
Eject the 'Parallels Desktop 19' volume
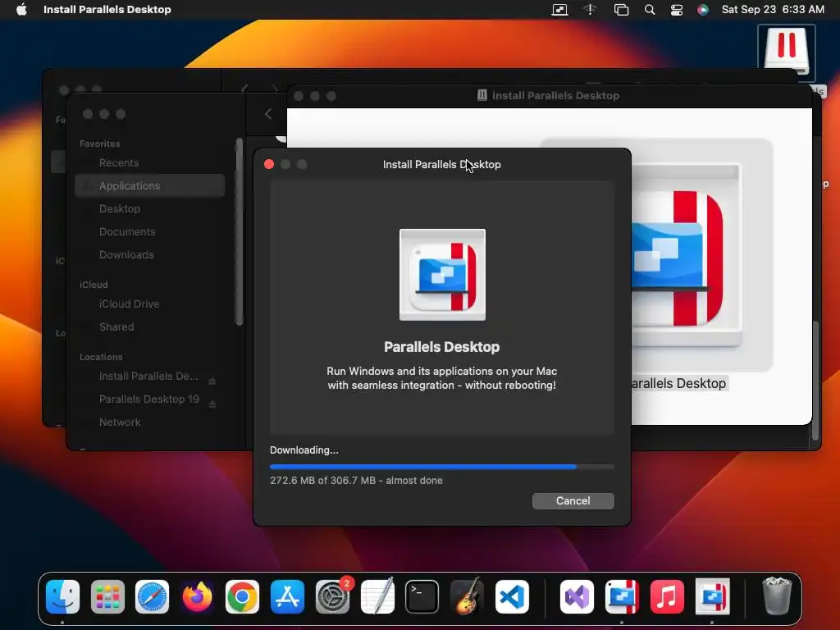pos(212,404)
